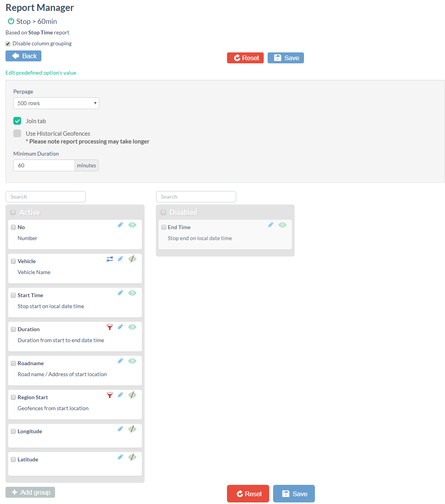Click the Edit predefined option's value link

tap(41, 73)
